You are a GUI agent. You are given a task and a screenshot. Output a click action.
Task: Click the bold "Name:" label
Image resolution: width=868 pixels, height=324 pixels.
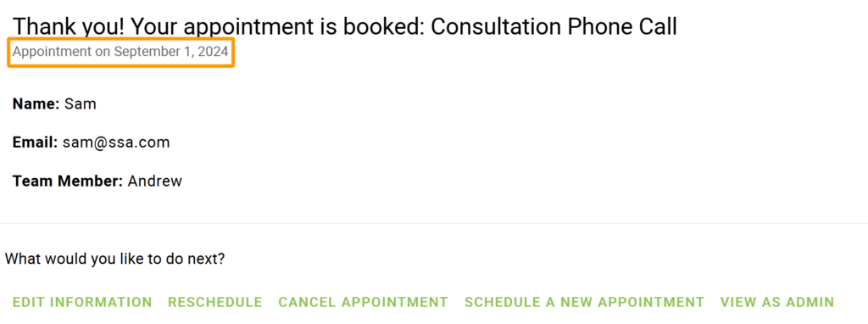tap(36, 104)
